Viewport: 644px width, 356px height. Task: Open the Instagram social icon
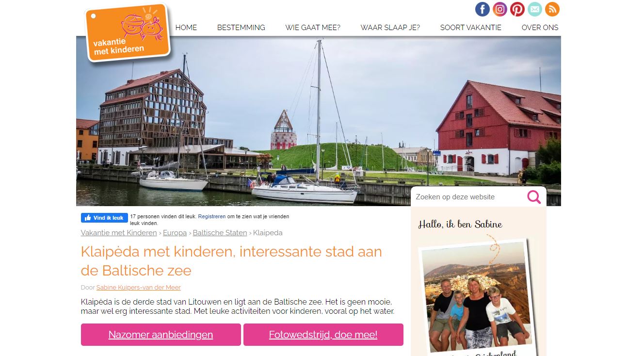tap(500, 9)
